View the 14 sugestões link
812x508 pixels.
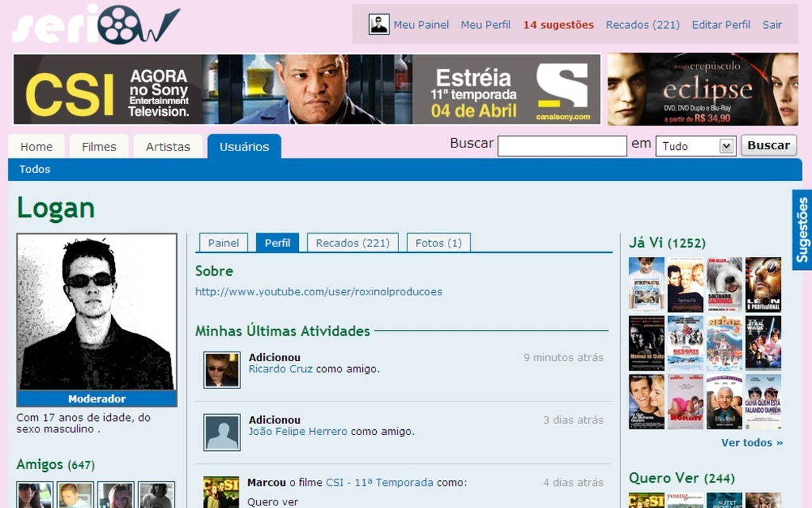pyautogui.click(x=559, y=25)
